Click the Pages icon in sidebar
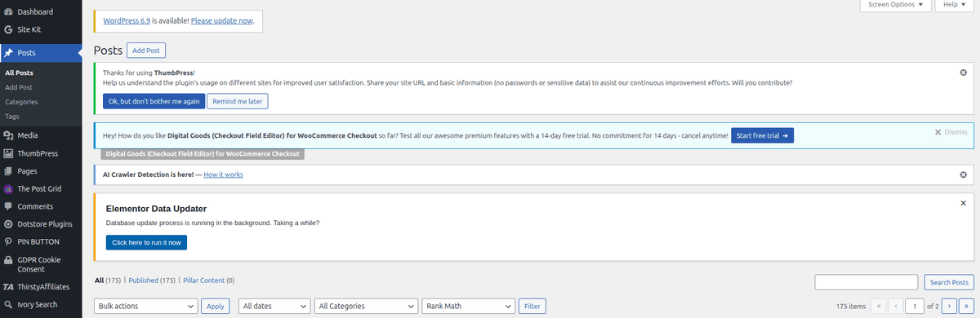The height and width of the screenshot is (318, 980). (8, 171)
